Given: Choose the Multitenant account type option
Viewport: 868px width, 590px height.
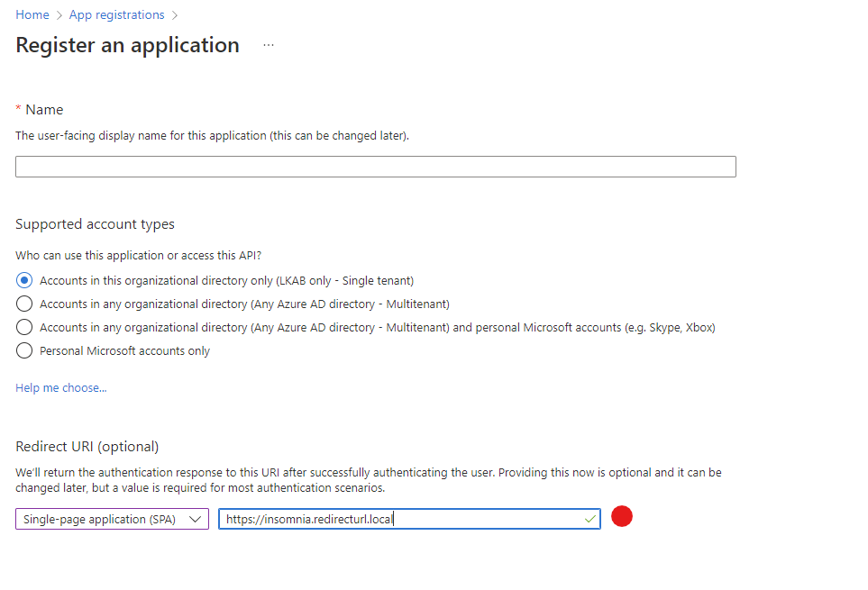Looking at the screenshot, I should 24,304.
